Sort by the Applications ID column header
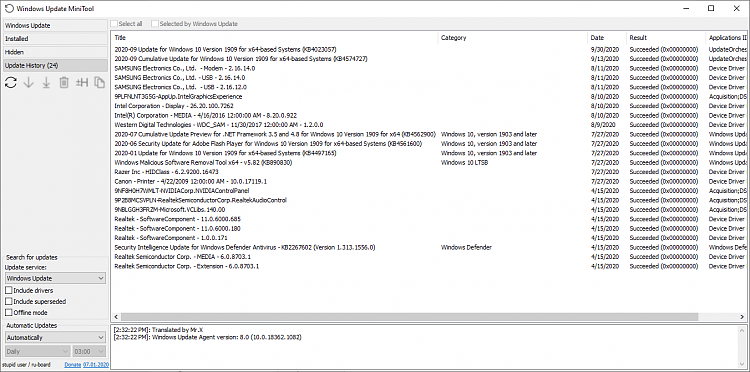Screen dimensions: 750x372 726,38
